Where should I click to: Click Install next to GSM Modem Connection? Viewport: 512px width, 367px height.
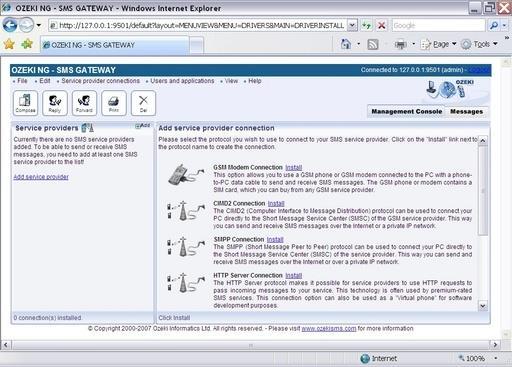(x=293, y=167)
